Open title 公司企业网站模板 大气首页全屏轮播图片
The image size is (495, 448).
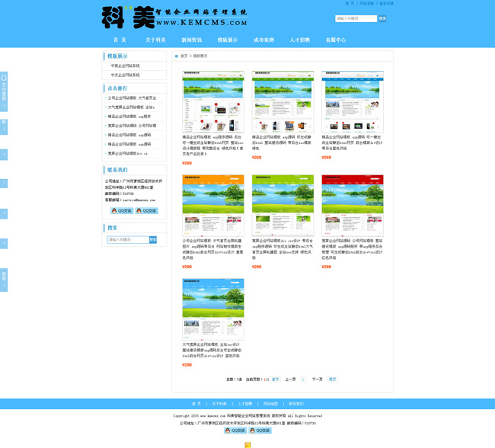(212, 249)
